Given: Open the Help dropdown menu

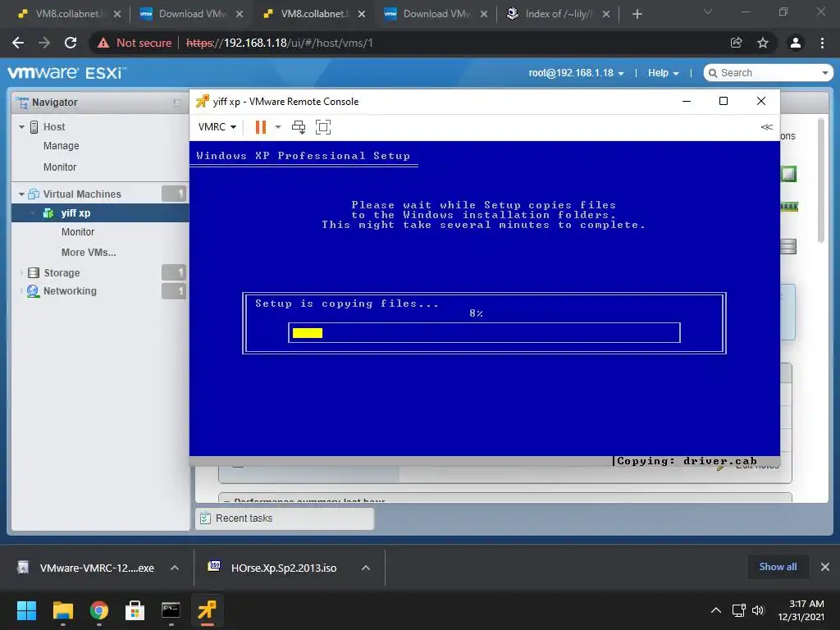Looking at the screenshot, I should [663, 73].
